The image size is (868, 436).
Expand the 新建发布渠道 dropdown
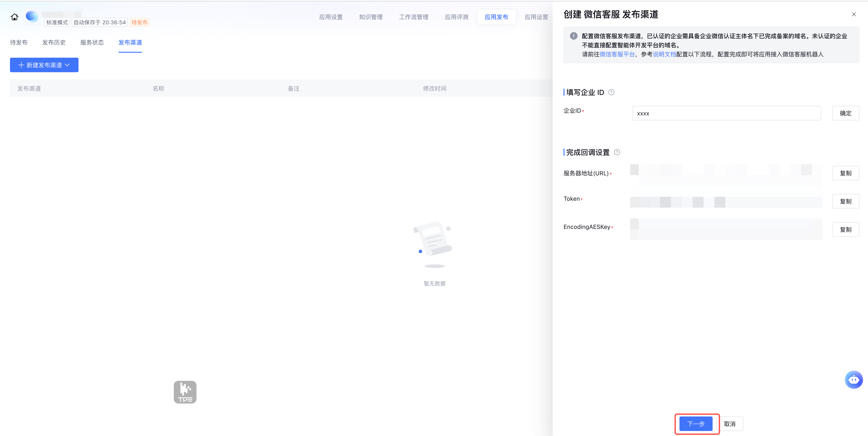point(44,65)
